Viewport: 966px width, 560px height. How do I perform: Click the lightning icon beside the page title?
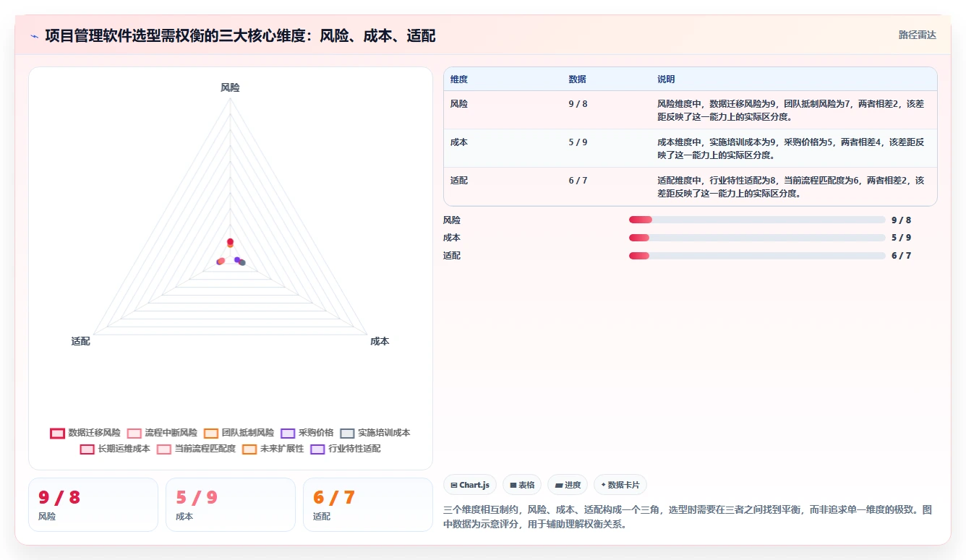(35, 36)
